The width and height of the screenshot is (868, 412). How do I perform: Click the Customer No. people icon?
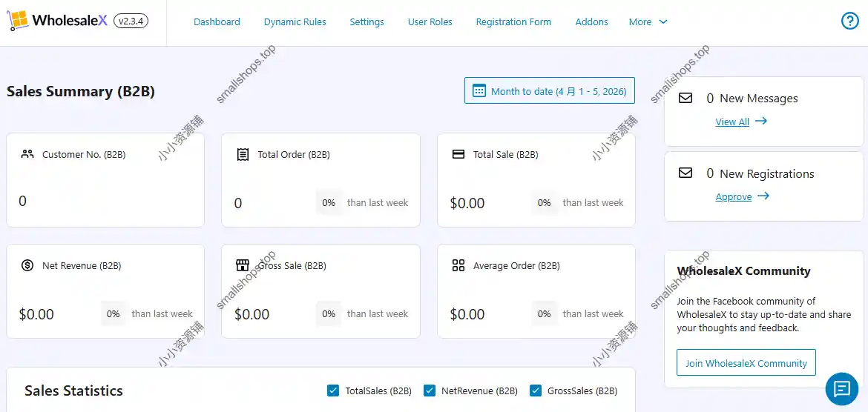pyautogui.click(x=27, y=154)
